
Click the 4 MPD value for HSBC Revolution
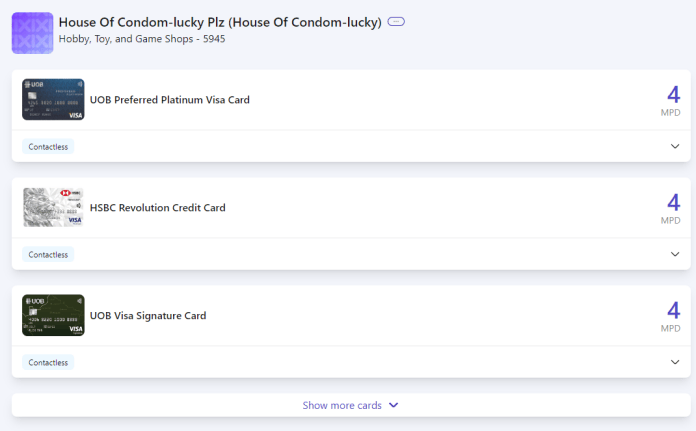pyautogui.click(x=673, y=209)
